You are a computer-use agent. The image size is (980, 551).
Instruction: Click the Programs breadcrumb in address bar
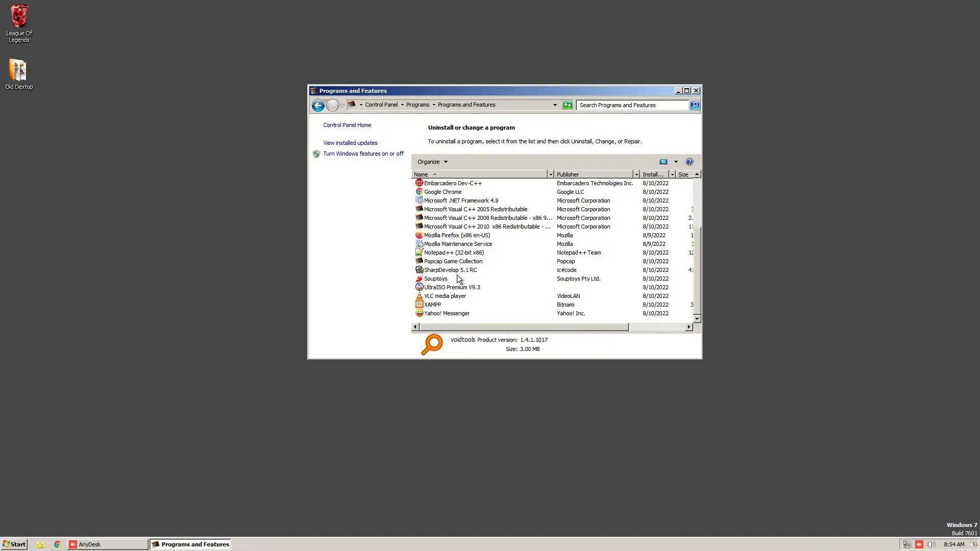(418, 105)
